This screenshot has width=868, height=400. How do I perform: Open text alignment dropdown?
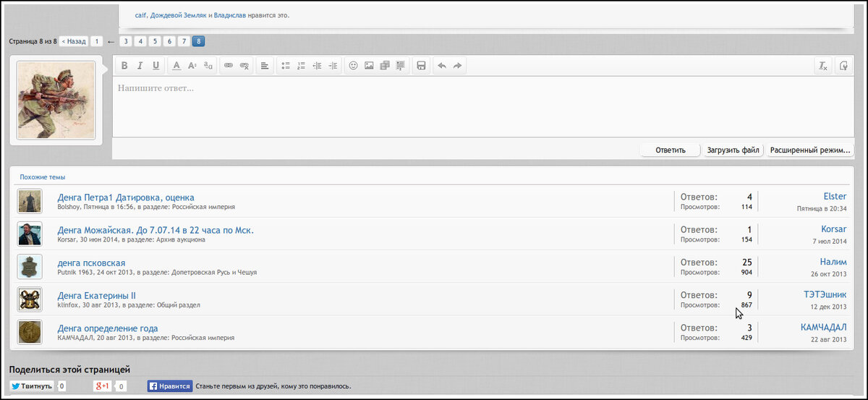265,66
